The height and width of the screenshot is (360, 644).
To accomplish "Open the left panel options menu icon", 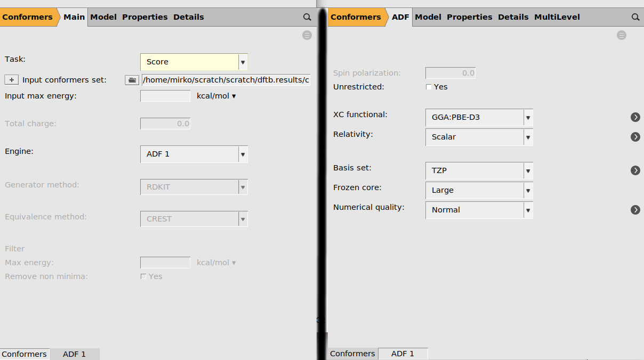I will pos(307,35).
